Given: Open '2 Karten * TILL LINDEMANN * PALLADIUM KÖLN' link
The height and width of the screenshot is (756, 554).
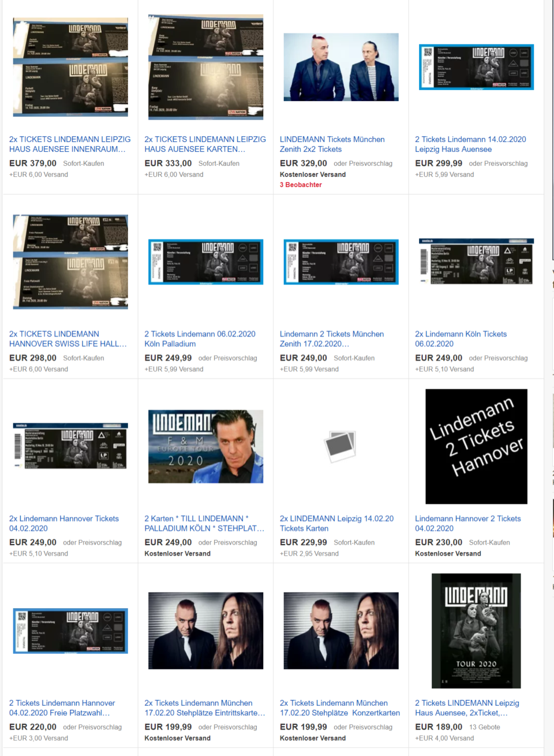Looking at the screenshot, I should click(204, 523).
